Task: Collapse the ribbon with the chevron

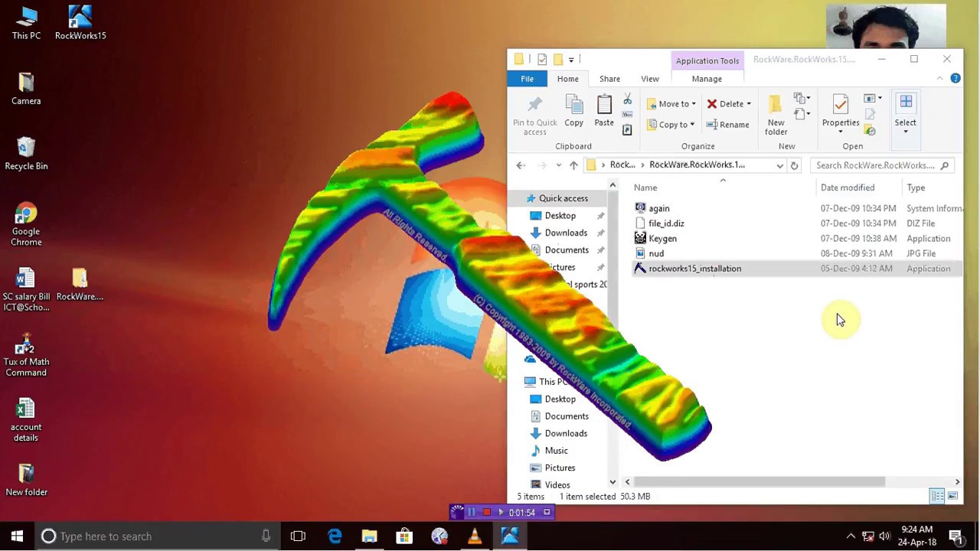Action: coord(939,78)
